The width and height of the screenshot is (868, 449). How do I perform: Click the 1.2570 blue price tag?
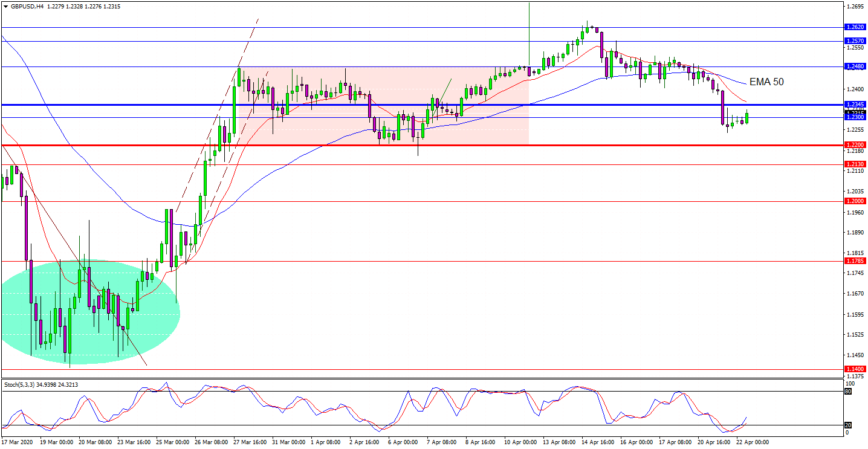point(855,41)
